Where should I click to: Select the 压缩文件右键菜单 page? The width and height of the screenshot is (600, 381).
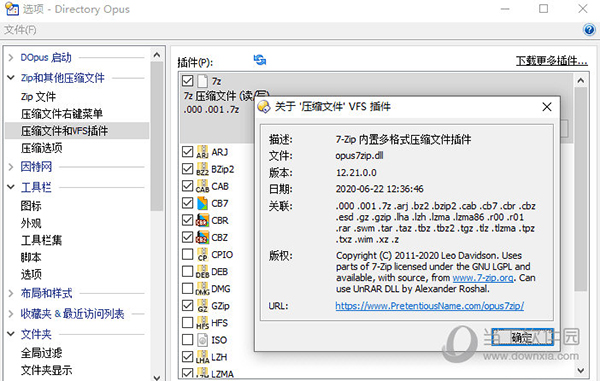click(x=62, y=114)
